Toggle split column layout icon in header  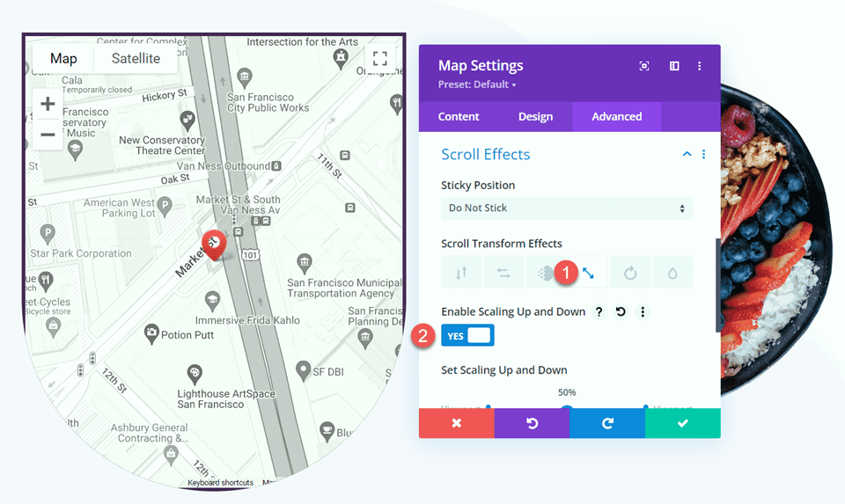click(x=674, y=66)
